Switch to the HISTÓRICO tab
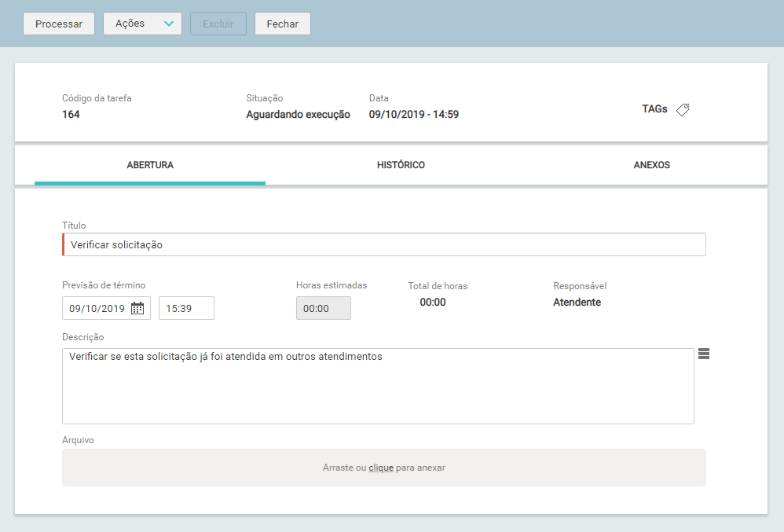784x532 pixels. click(401, 165)
